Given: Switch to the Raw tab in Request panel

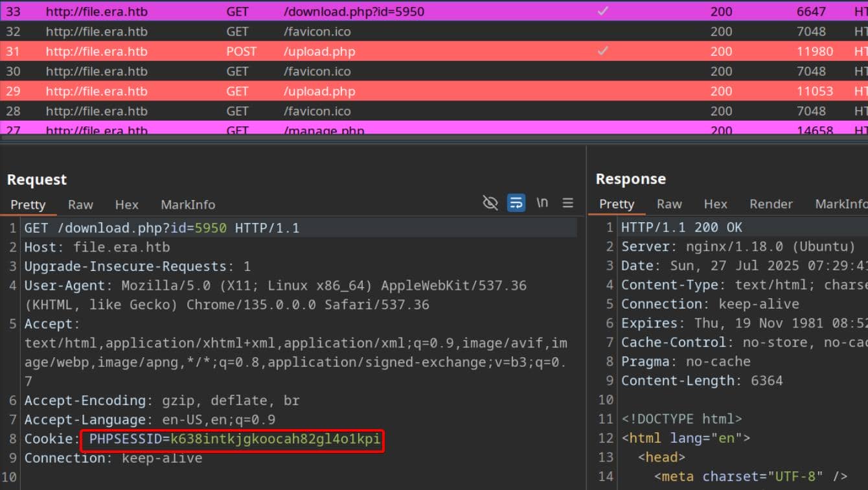Looking at the screenshot, I should [x=80, y=205].
